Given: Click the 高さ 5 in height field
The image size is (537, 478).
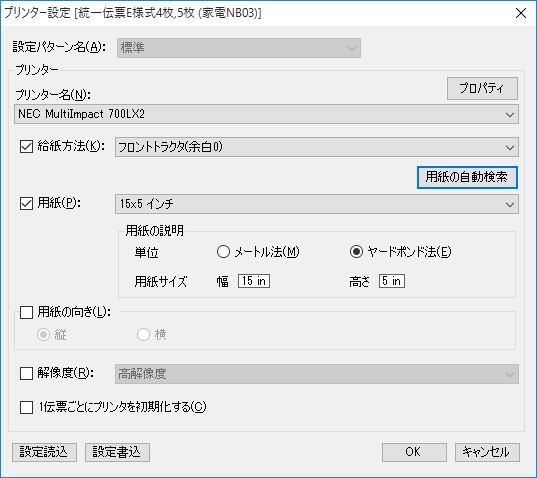Looking at the screenshot, I should point(392,281).
